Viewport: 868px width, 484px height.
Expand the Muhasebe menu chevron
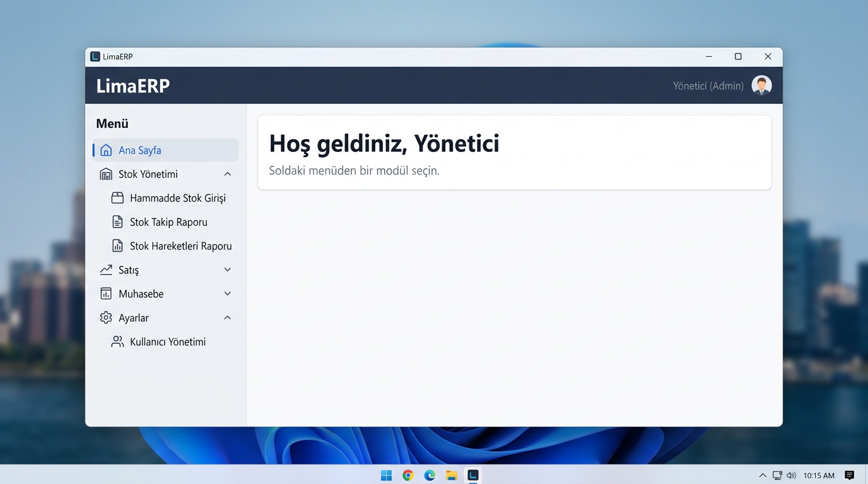[x=228, y=294]
